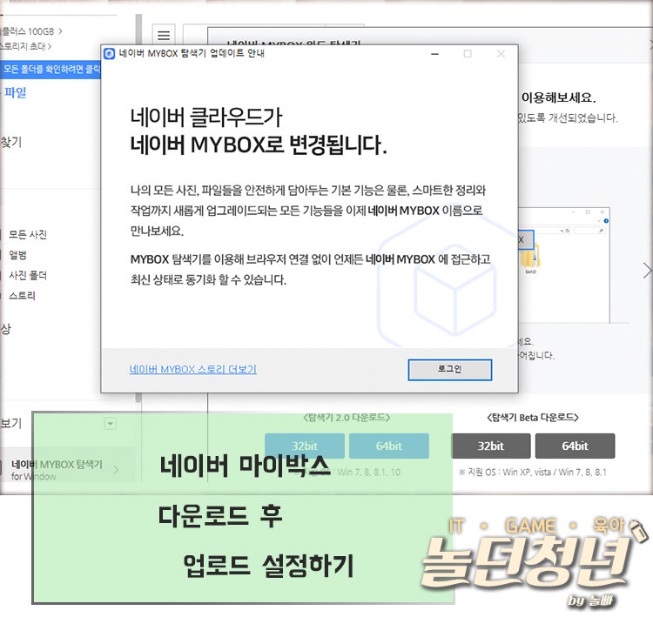Open the 스토리지 초대 link
This screenshot has height=644, width=653.
tap(25, 46)
